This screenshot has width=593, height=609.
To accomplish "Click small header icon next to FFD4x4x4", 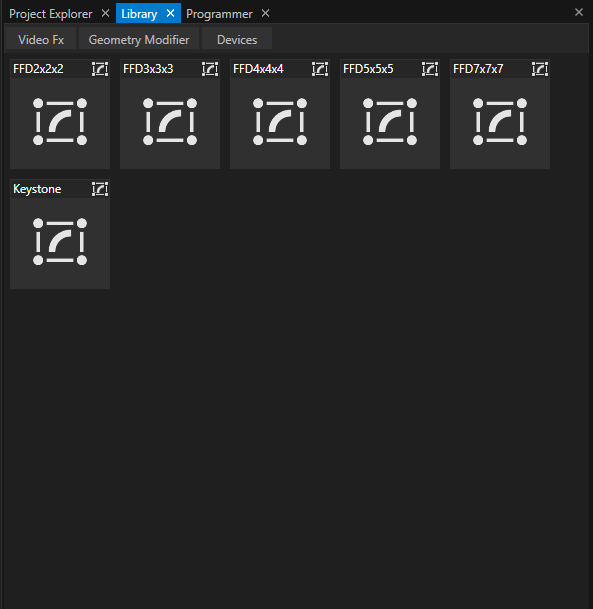I will [320, 69].
